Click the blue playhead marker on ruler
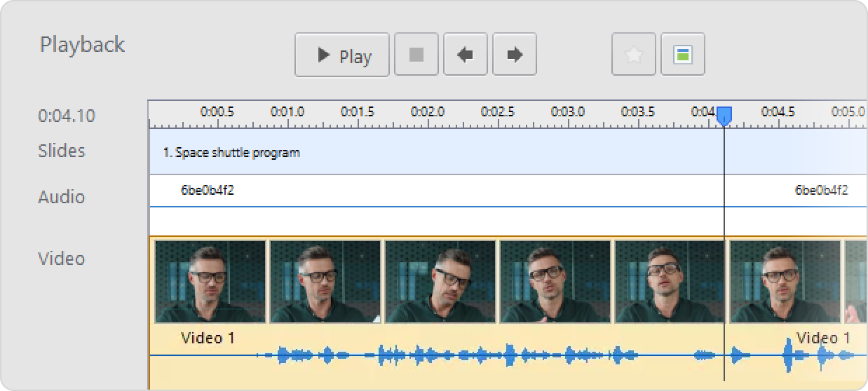Viewport: 868px width, 391px height. (724, 117)
